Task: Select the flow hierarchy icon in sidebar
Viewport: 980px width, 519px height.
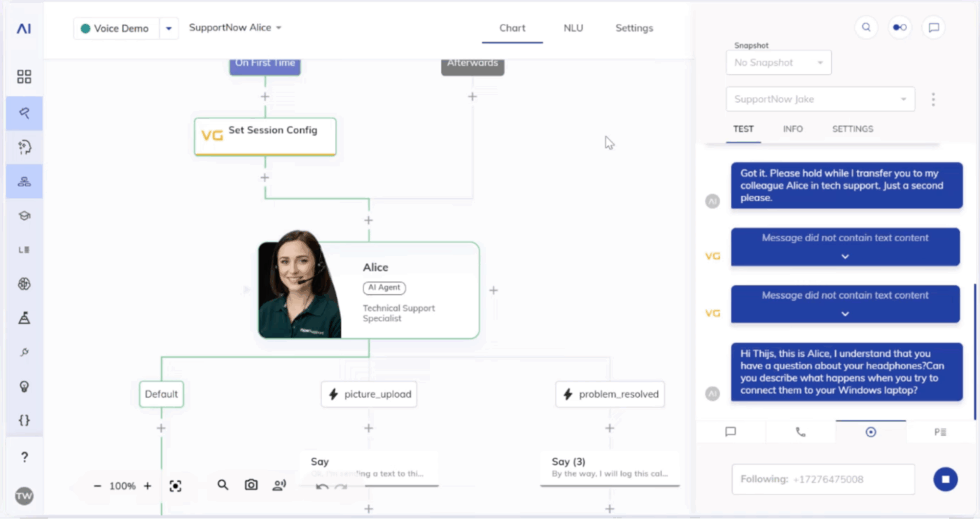Action: [x=24, y=180]
